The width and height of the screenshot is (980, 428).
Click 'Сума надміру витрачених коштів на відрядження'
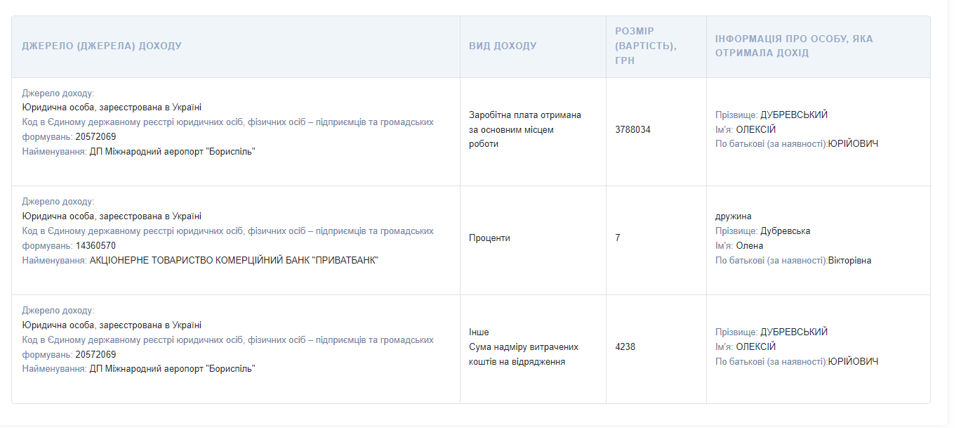[x=523, y=354]
